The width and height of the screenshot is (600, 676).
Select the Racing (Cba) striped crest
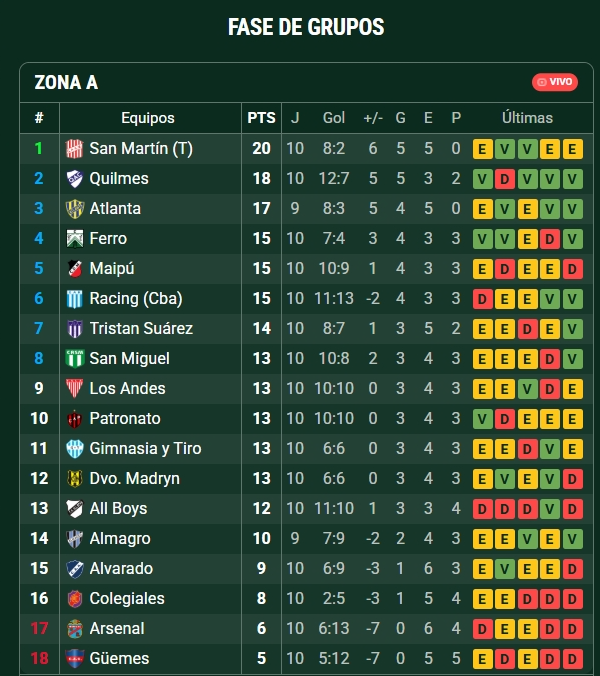coord(75,298)
